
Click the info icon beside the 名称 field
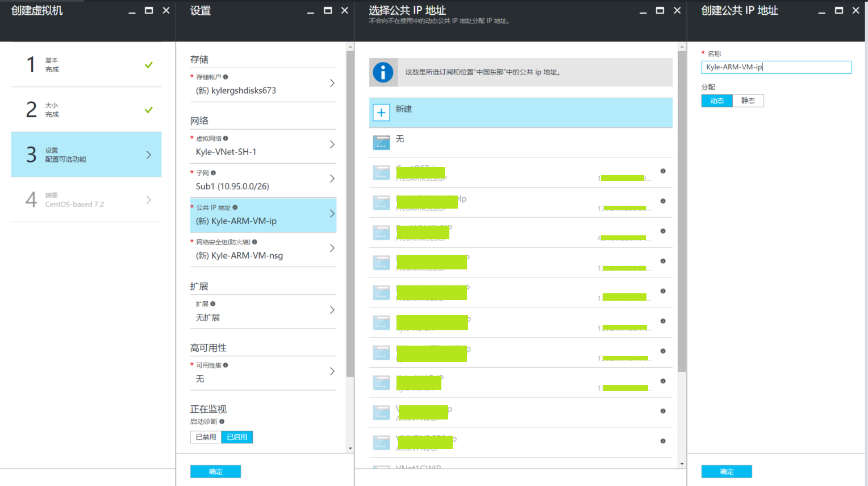pyautogui.click(x=723, y=53)
